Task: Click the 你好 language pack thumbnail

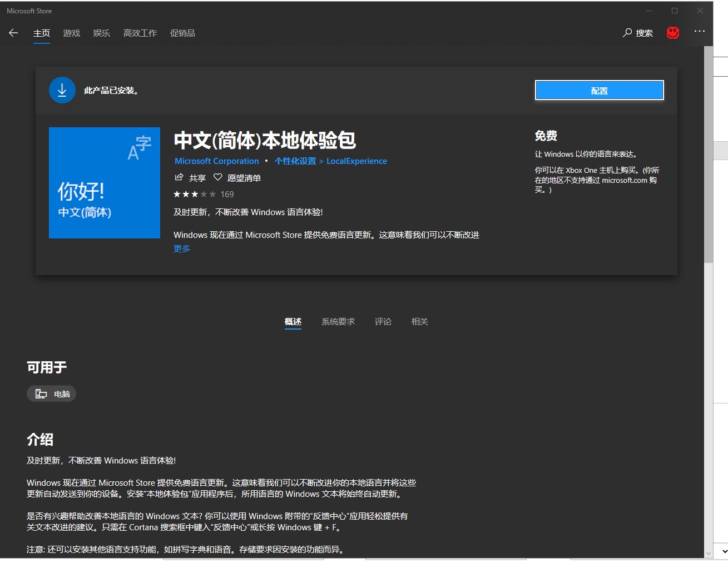Action: tap(105, 183)
